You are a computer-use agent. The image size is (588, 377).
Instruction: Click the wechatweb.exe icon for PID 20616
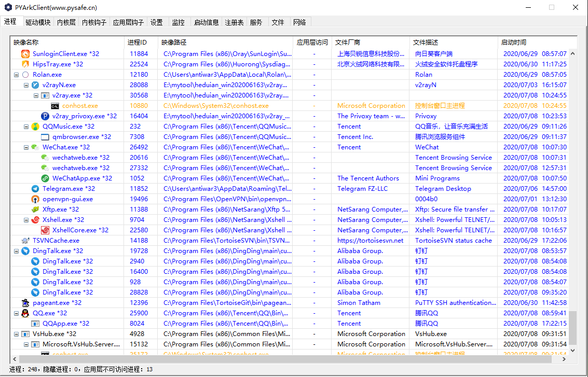[45, 158]
